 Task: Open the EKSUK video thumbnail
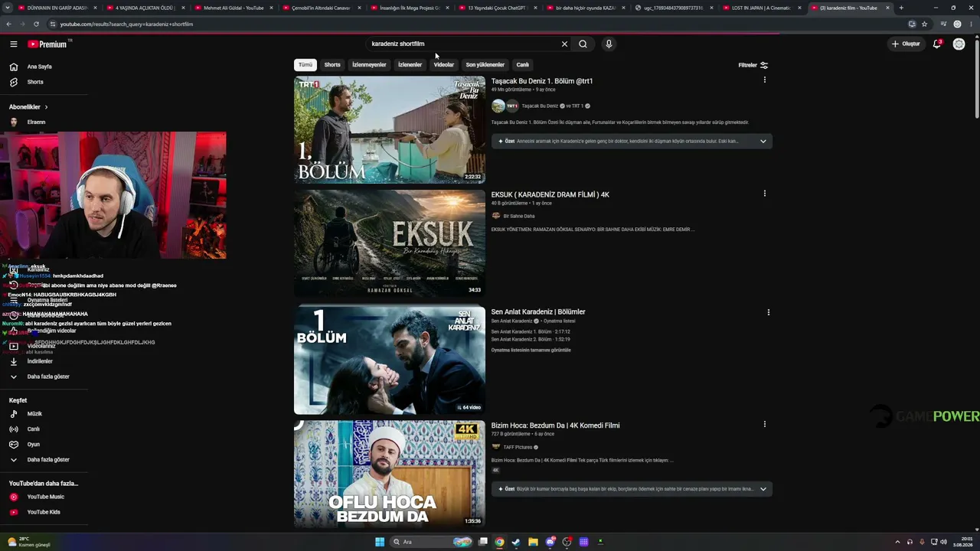(x=390, y=243)
